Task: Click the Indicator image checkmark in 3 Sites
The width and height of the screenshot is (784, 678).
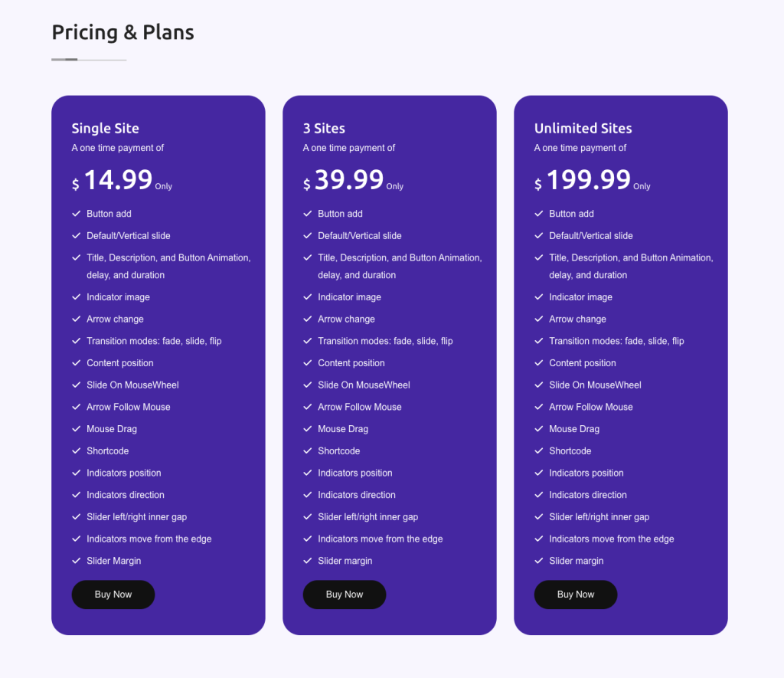Action: coord(307,297)
